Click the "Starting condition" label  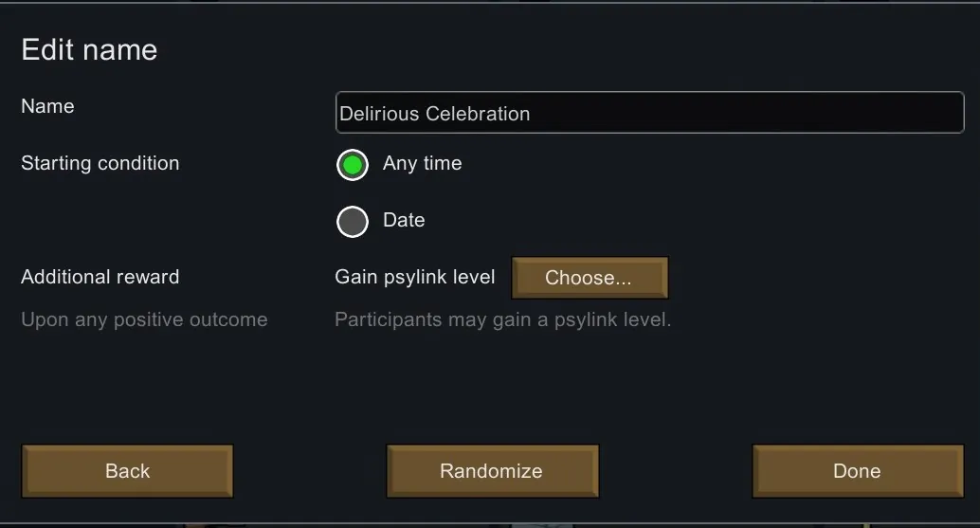(100, 163)
